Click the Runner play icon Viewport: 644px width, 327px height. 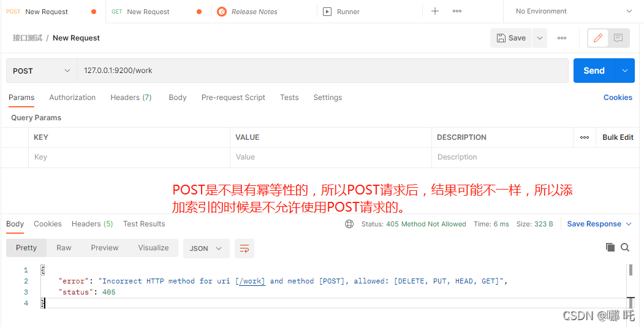pyautogui.click(x=327, y=12)
